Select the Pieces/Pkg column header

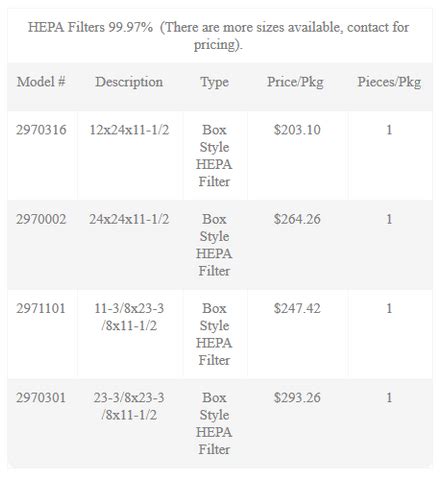click(389, 82)
